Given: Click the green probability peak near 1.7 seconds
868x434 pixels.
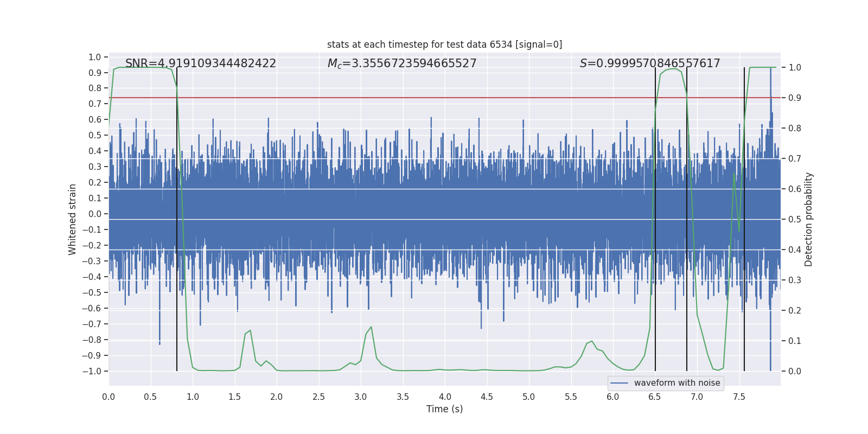Looking at the screenshot, I should (x=250, y=330).
